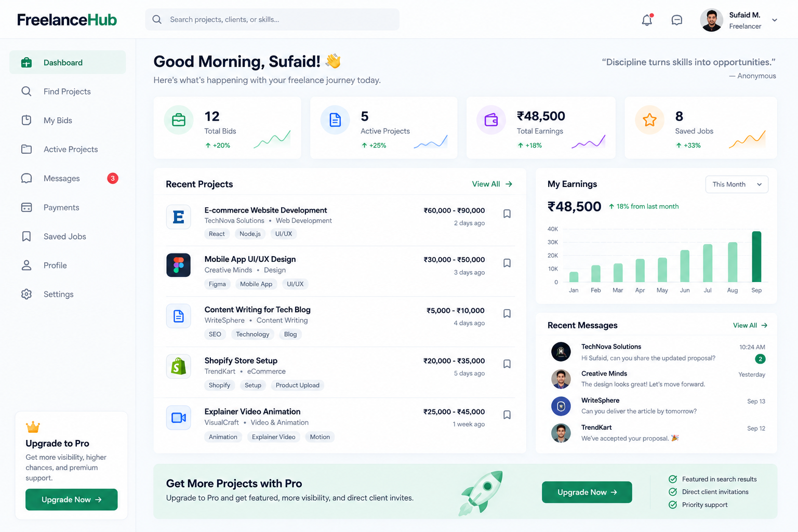Image resolution: width=798 pixels, height=532 pixels.
Task: Click the Sep bar in earnings chart
Action: [x=756, y=257]
